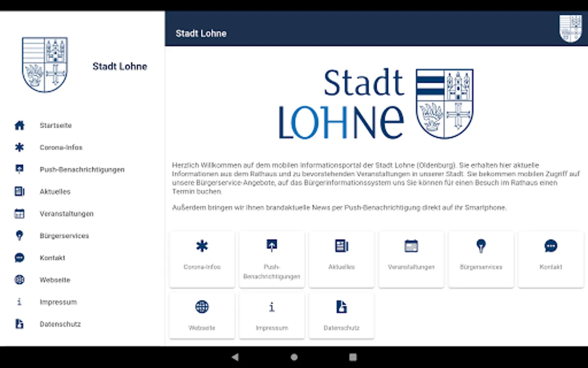588x368 pixels.
Task: Click the Bürgerservices tile label
Action: pyautogui.click(x=481, y=267)
